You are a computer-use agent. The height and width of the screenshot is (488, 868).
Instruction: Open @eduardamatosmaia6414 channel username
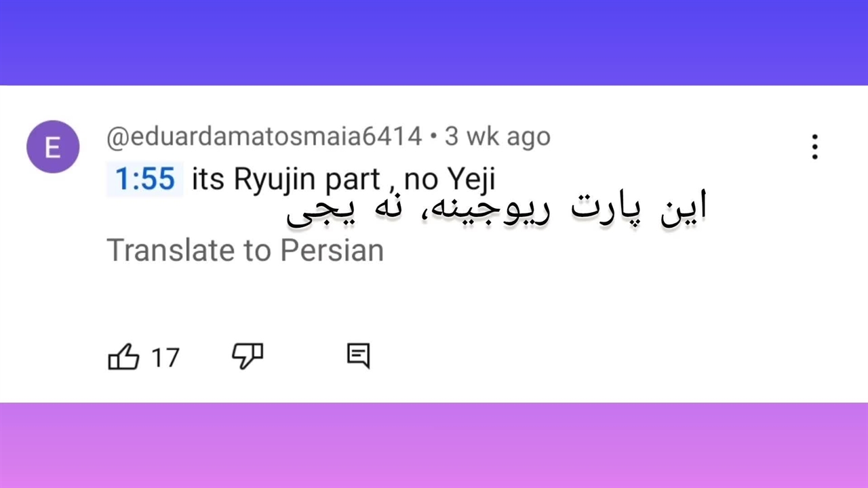pyautogui.click(x=264, y=137)
